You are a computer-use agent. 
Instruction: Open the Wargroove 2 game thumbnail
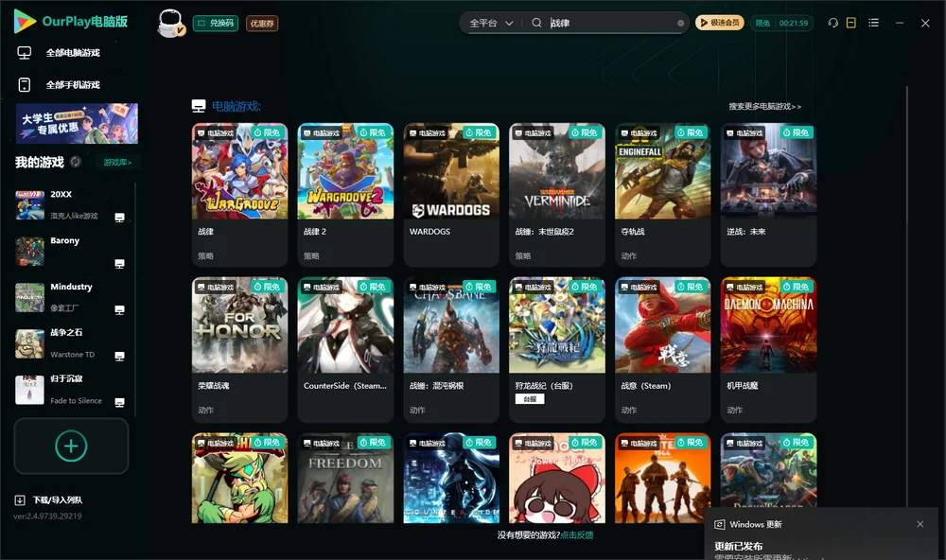[345, 171]
